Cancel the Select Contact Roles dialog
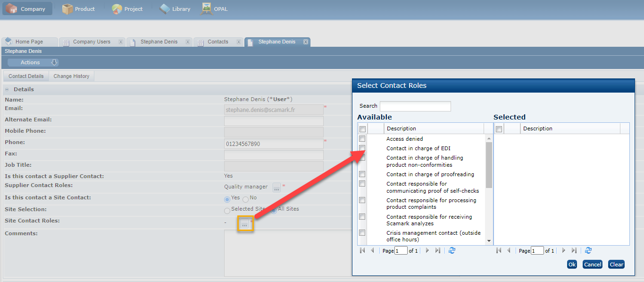Viewport: 644px width, 282px height. coord(593,265)
